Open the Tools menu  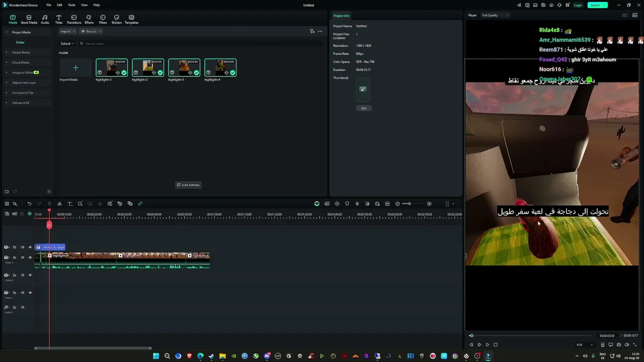pos(71,5)
